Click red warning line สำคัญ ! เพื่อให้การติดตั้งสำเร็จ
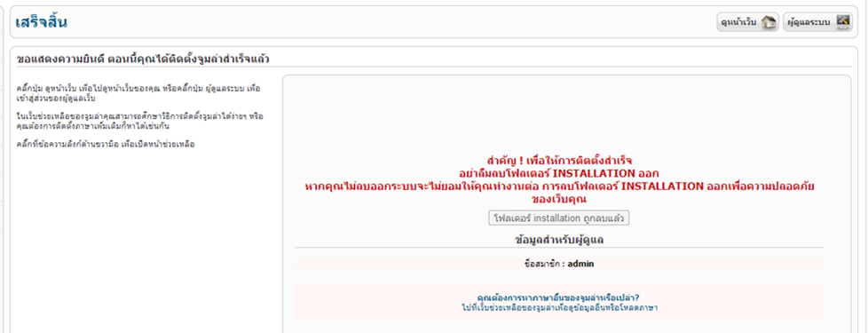The width and height of the screenshot is (868, 333). coord(559,162)
